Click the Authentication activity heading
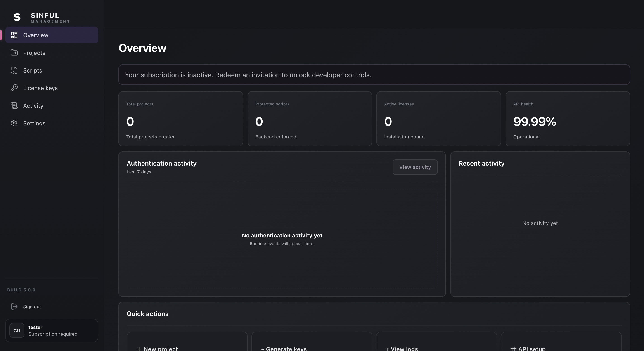 coord(161,163)
